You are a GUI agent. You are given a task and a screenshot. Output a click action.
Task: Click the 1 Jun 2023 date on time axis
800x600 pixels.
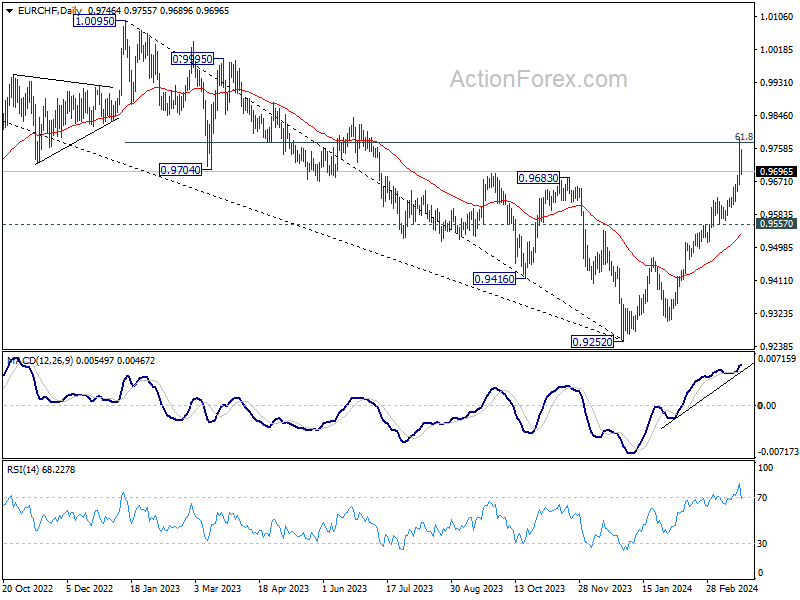(344, 588)
